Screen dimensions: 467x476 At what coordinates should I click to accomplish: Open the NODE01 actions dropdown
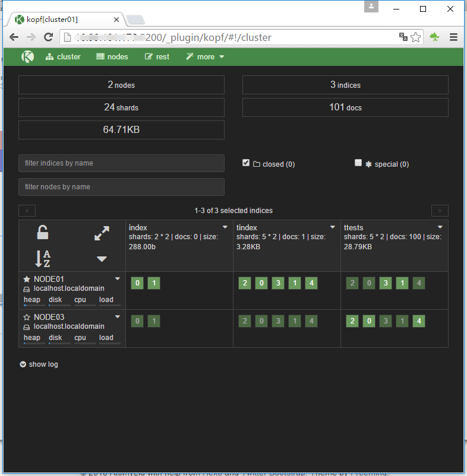tap(118, 279)
